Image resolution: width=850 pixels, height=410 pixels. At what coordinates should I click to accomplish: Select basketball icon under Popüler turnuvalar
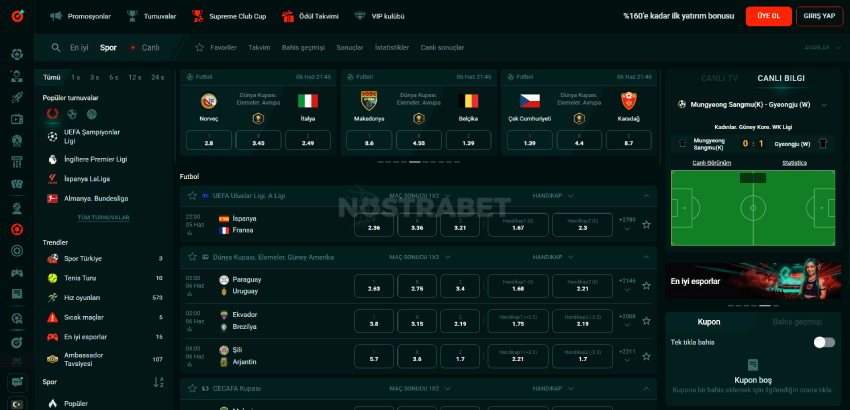92,114
